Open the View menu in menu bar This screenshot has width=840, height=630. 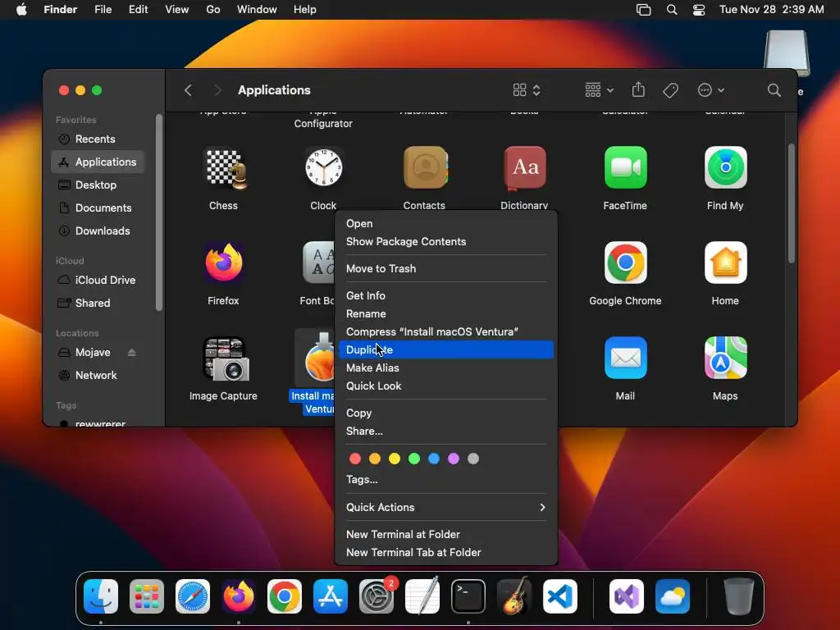[177, 10]
